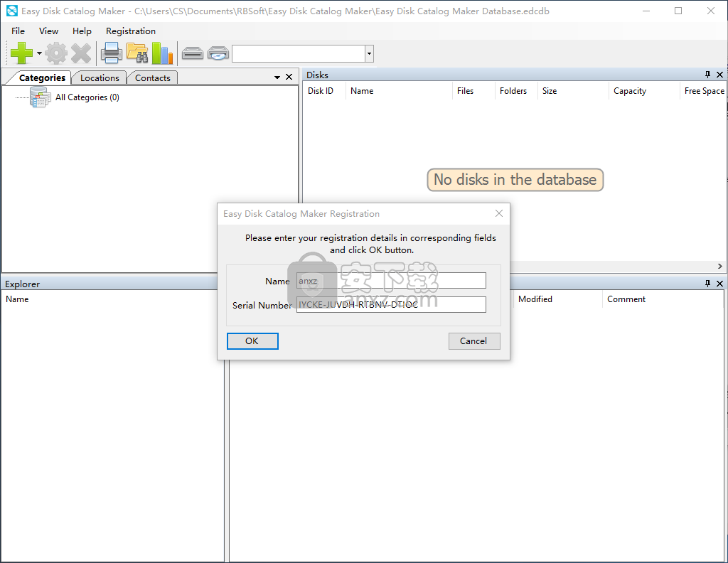Click the green plus Add disk icon
728x563 pixels.
coord(21,53)
